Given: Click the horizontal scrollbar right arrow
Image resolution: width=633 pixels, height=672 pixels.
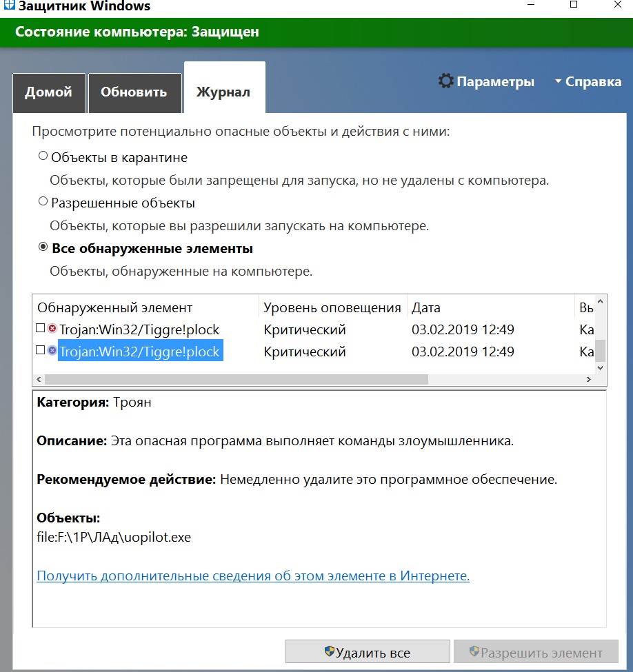Looking at the screenshot, I should tap(589, 379).
